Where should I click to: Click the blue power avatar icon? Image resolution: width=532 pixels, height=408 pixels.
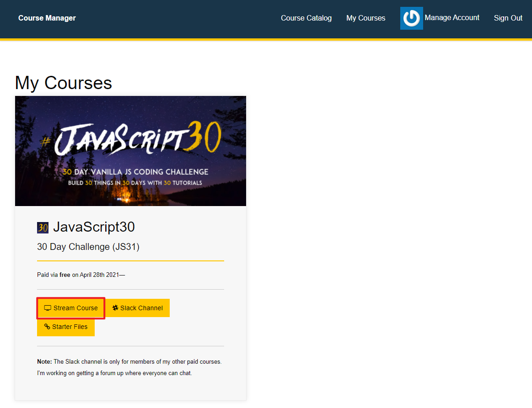[x=411, y=18]
